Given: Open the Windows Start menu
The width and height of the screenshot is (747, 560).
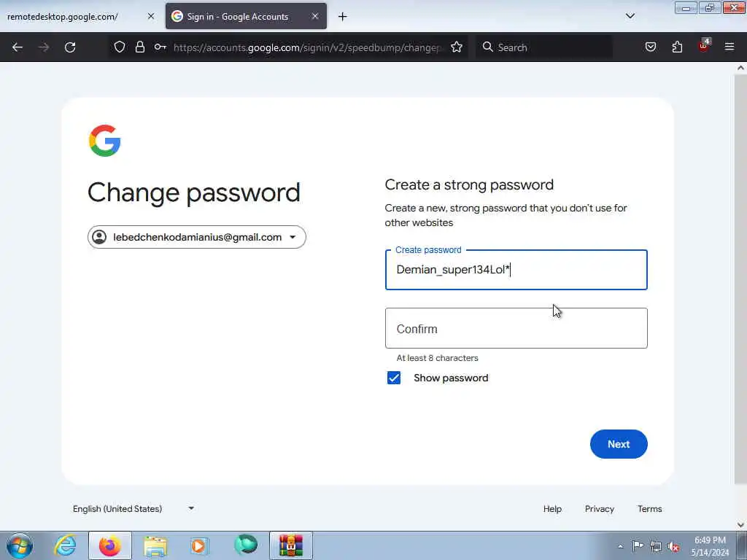Looking at the screenshot, I should (x=20, y=545).
